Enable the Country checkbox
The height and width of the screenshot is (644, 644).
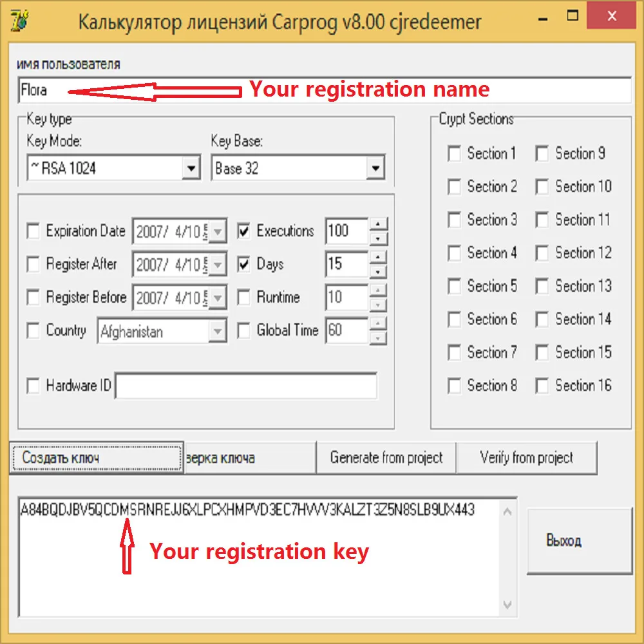click(33, 330)
